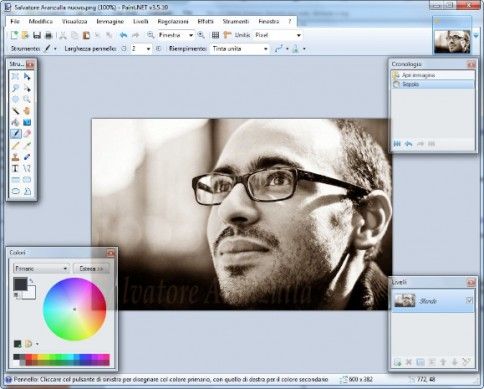The image size is (484, 389).
Task: Click the Zoom out magnifier icon
Action: click(x=151, y=35)
